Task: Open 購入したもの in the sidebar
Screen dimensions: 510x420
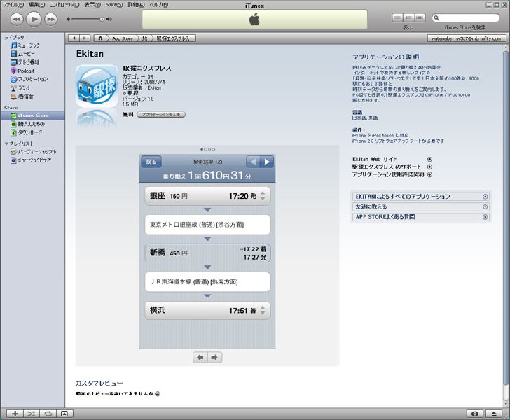Action: click(x=27, y=124)
